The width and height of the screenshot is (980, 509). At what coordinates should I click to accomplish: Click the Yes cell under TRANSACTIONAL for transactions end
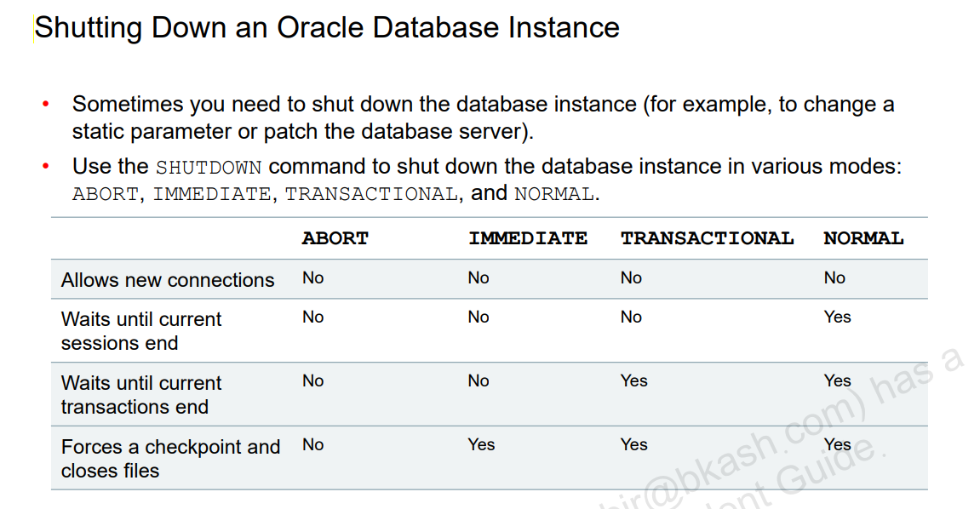click(633, 381)
